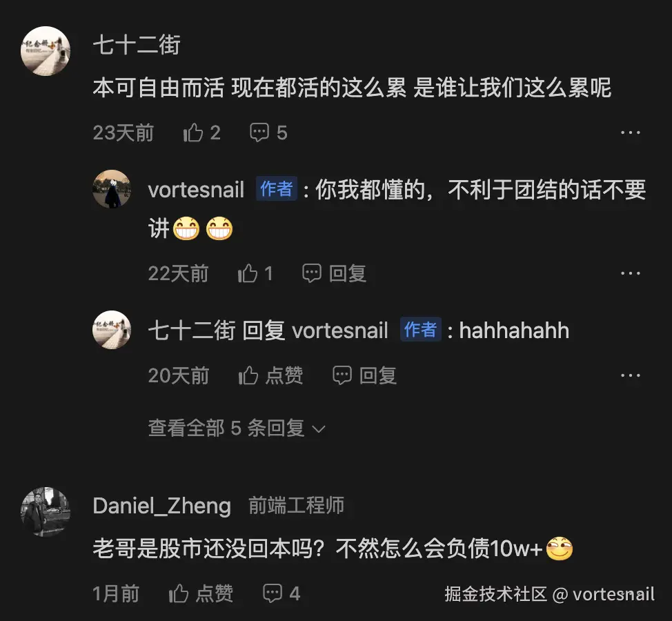Image resolution: width=672 pixels, height=621 pixels.
Task: Like the comment by 七十二街
Action: (201, 132)
